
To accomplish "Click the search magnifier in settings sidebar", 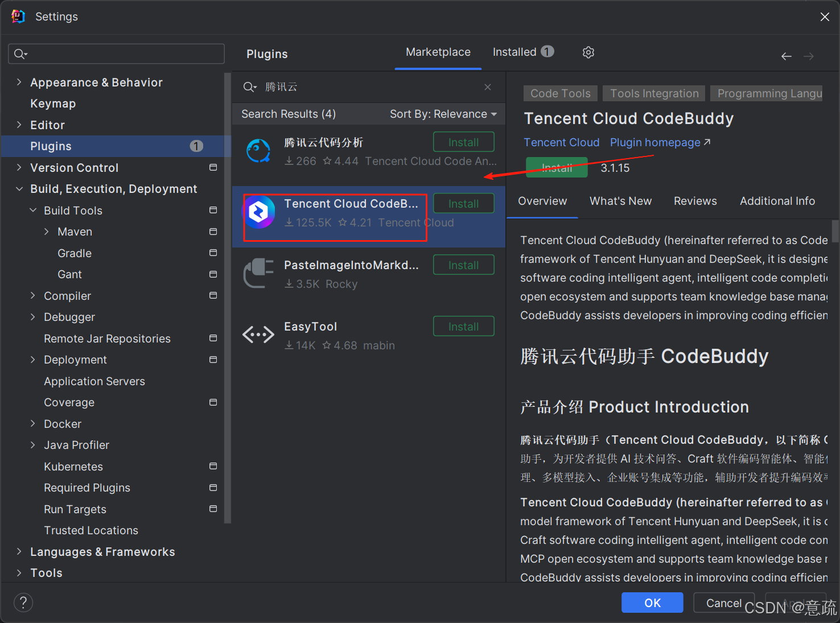I will pos(20,54).
